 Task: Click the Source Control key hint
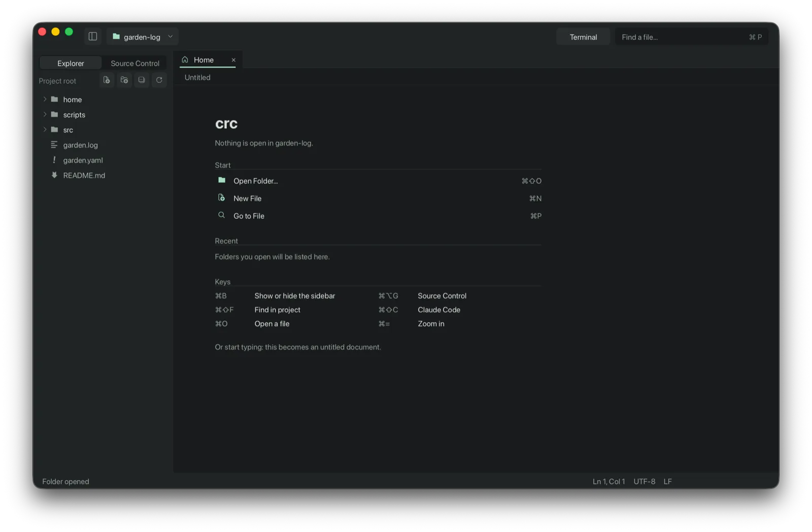click(x=442, y=296)
